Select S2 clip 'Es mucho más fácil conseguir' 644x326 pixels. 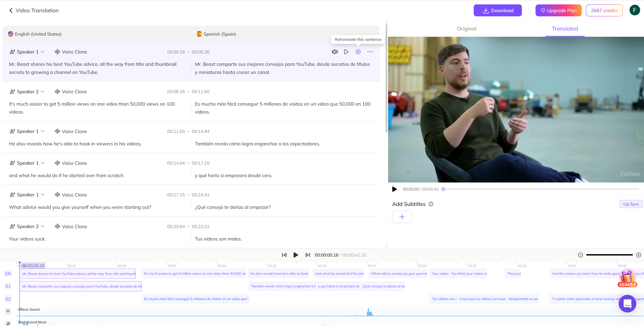click(195, 299)
